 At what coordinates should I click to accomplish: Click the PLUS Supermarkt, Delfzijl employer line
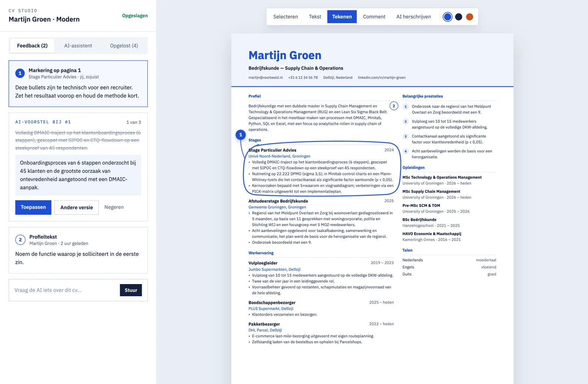tap(271, 309)
